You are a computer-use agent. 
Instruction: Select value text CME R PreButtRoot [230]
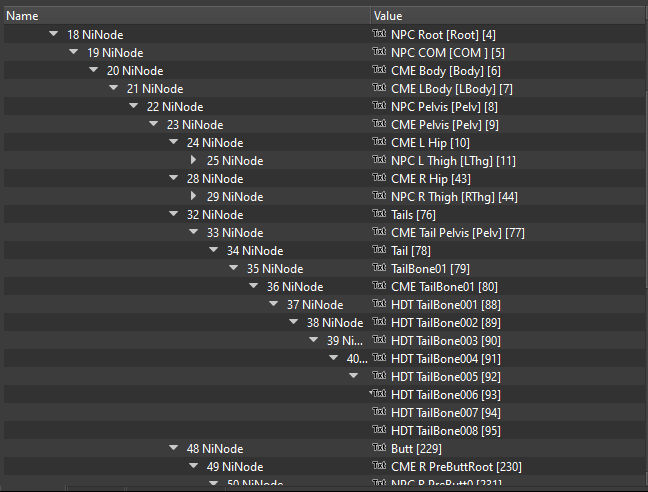(x=456, y=467)
